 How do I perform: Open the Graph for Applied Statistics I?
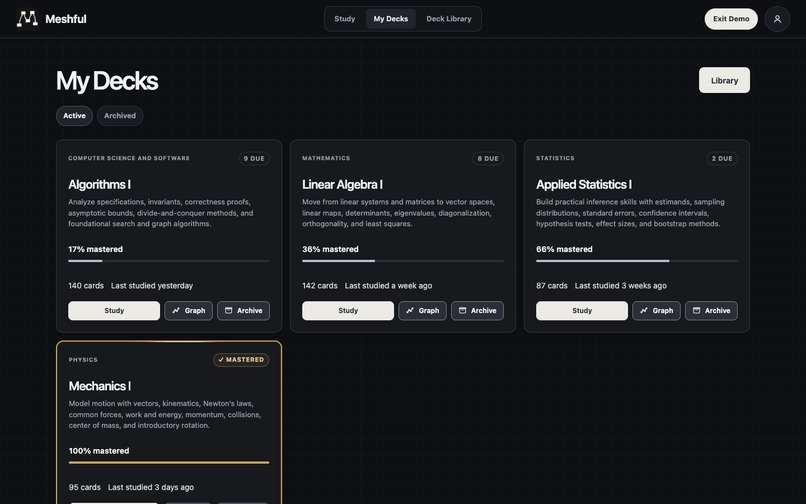tap(656, 311)
